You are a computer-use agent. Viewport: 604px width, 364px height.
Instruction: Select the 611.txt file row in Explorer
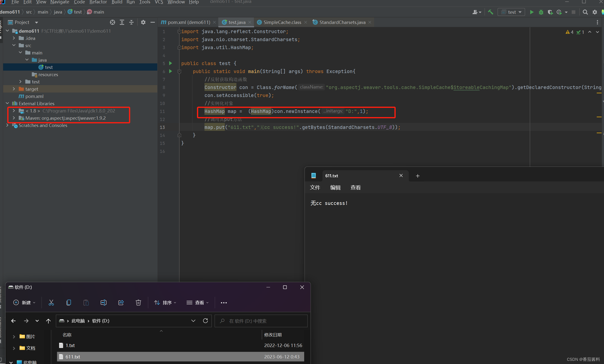[x=181, y=357]
